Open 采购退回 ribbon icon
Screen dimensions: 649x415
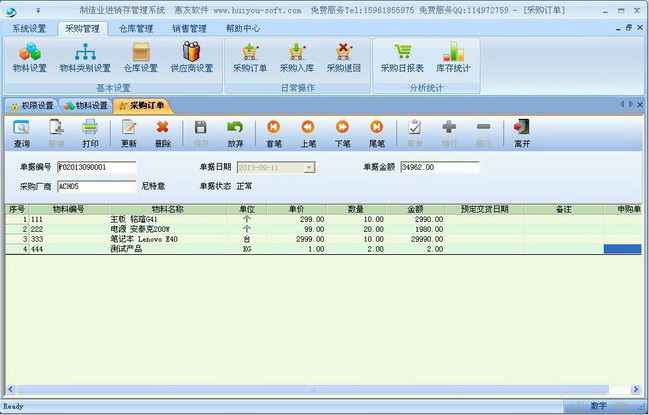pyautogui.click(x=344, y=58)
